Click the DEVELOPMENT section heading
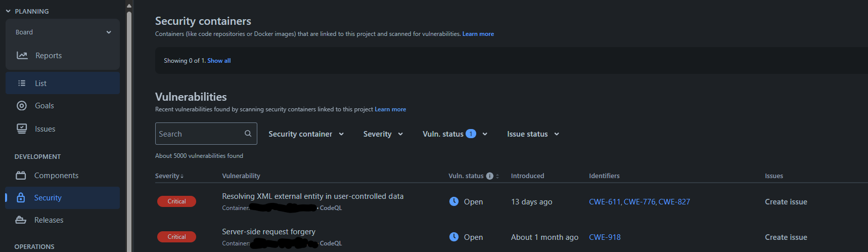The width and height of the screenshot is (868, 252). pyautogui.click(x=37, y=157)
